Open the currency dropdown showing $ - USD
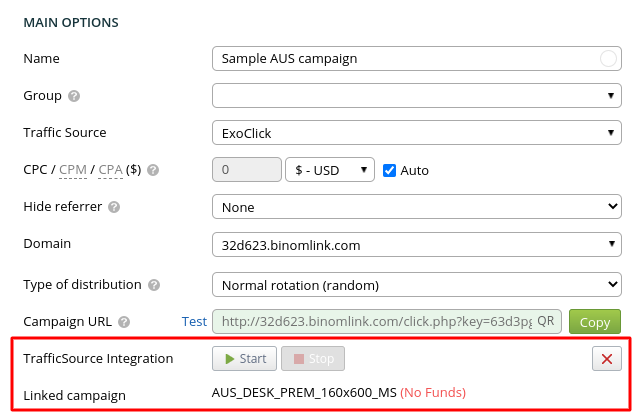The width and height of the screenshot is (639, 418). click(x=329, y=170)
